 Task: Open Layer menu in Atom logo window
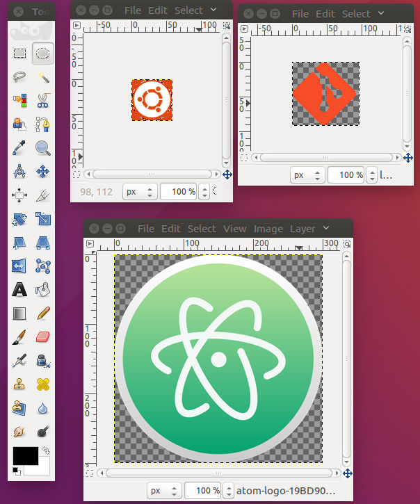(x=302, y=229)
